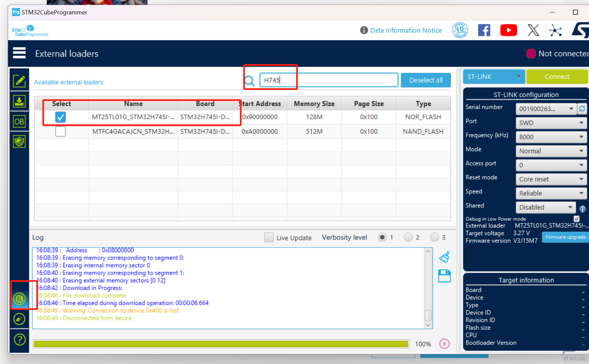589x364 pixels.
Task: Select verbosity level 3
Action: (434, 237)
